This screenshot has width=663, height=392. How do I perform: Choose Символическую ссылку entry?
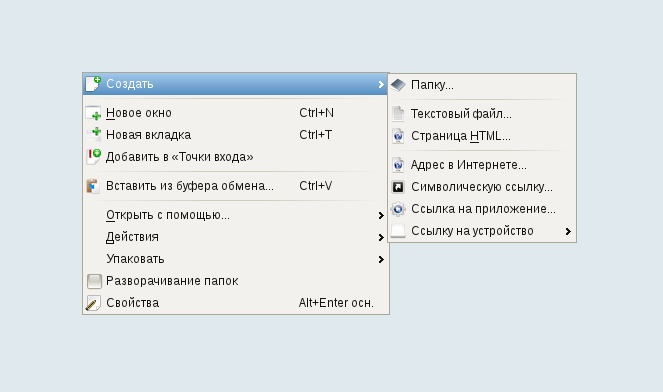tap(482, 187)
